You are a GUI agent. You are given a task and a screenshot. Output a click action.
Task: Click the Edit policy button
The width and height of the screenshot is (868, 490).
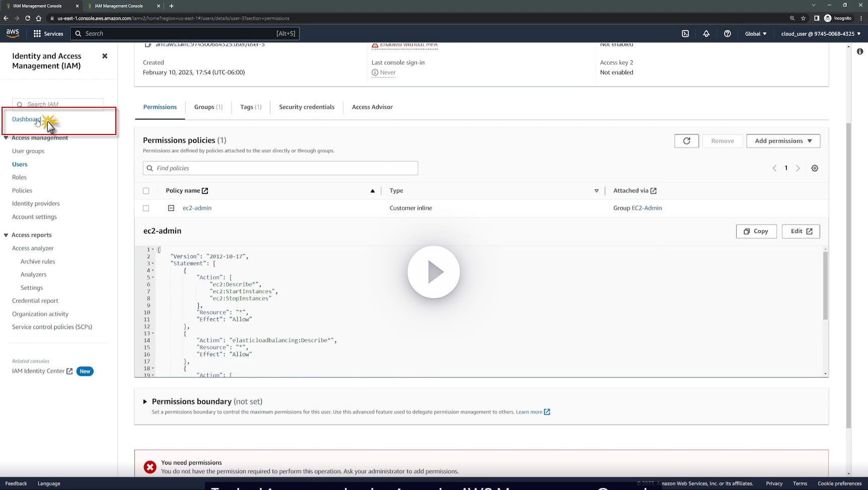(x=801, y=231)
